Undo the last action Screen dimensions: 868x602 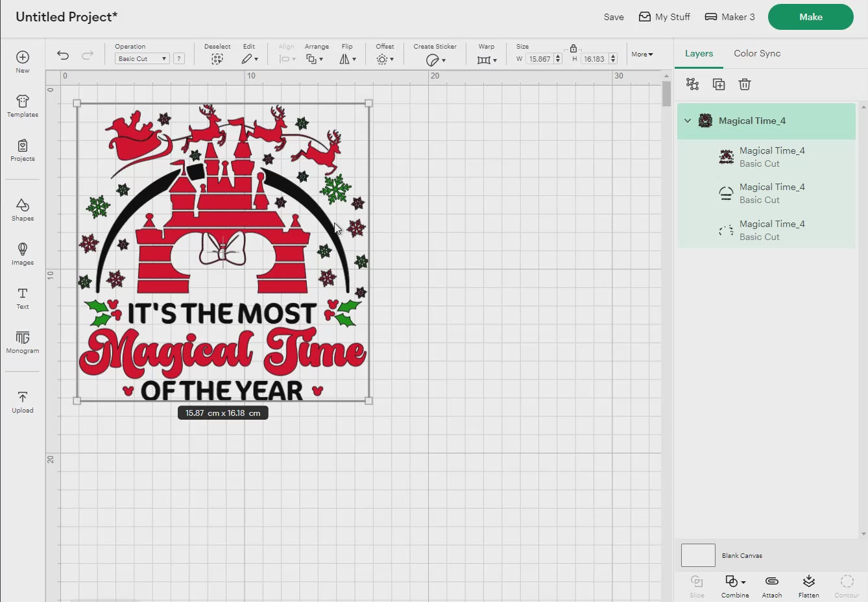(x=63, y=55)
